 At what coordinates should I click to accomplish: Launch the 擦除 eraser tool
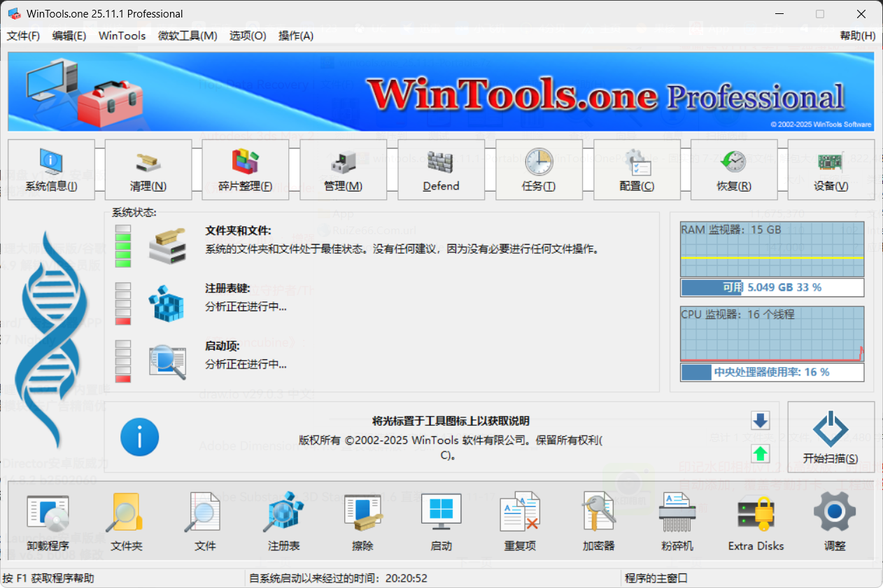click(x=362, y=522)
